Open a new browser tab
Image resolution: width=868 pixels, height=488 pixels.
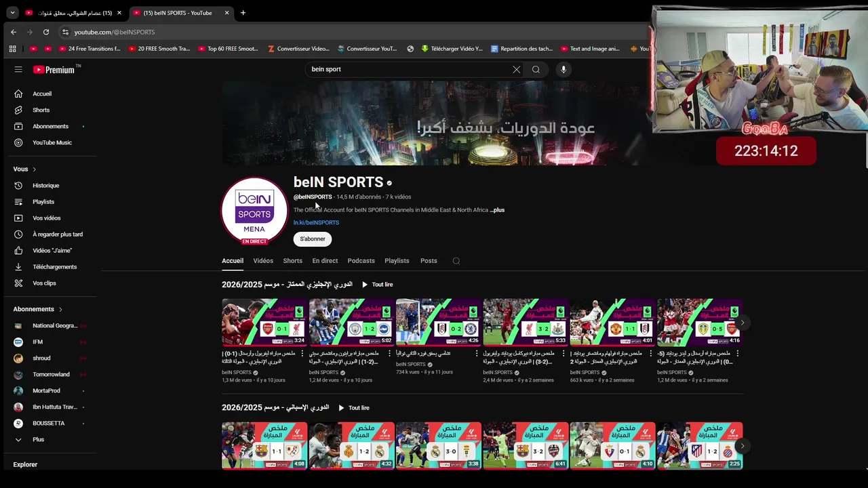point(243,12)
